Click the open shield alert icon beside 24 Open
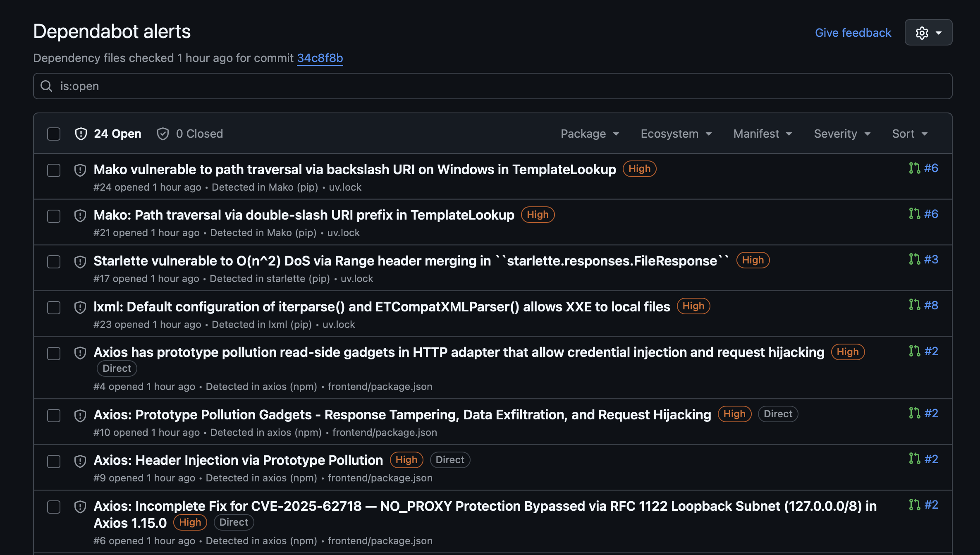Image resolution: width=980 pixels, height=555 pixels. (81, 134)
